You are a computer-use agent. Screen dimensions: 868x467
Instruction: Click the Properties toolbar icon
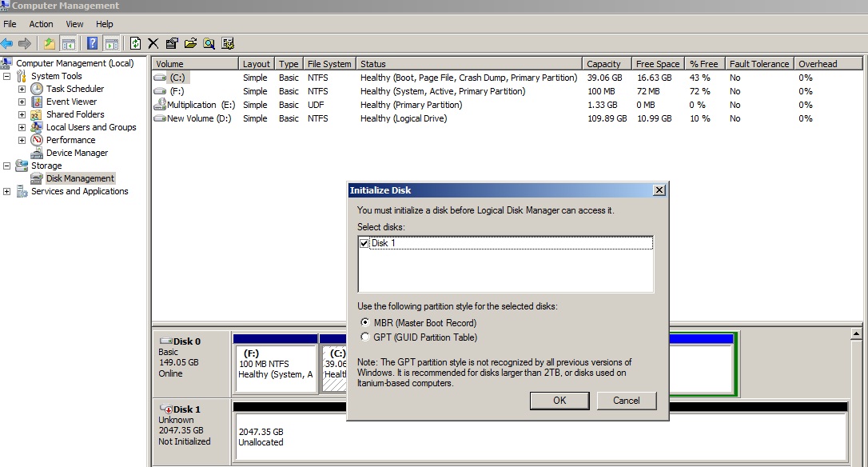(x=172, y=43)
